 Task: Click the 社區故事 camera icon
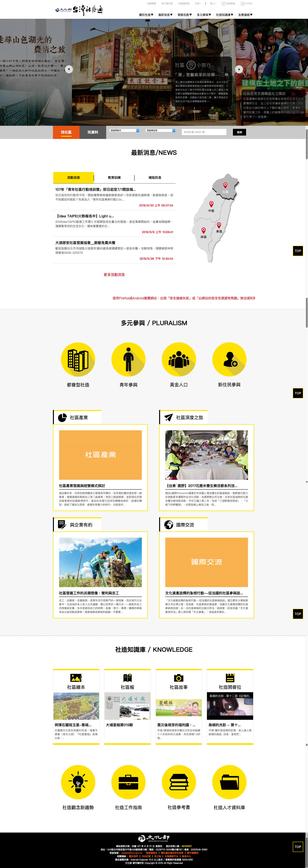click(x=179, y=678)
